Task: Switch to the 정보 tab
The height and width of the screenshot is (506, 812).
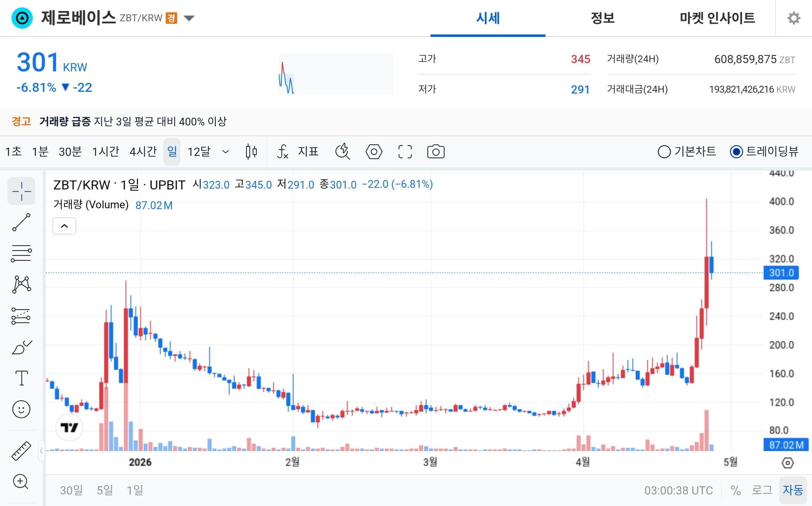Action: [602, 18]
